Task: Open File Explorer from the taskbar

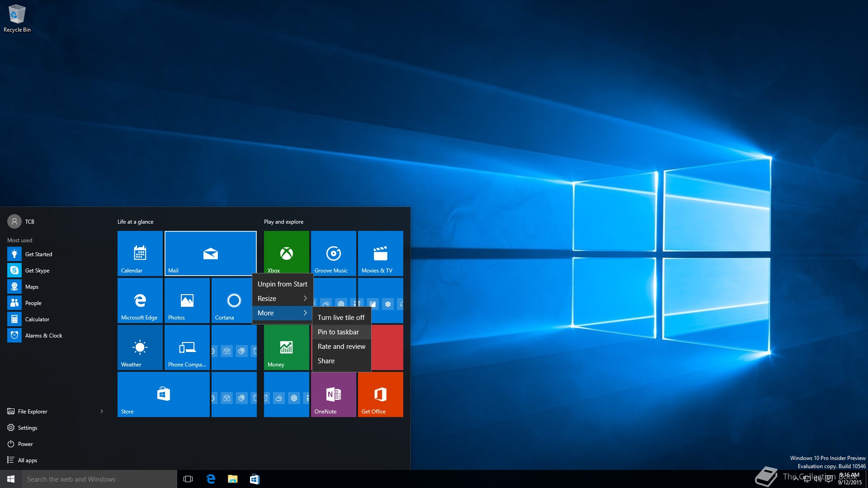Action: point(232,479)
